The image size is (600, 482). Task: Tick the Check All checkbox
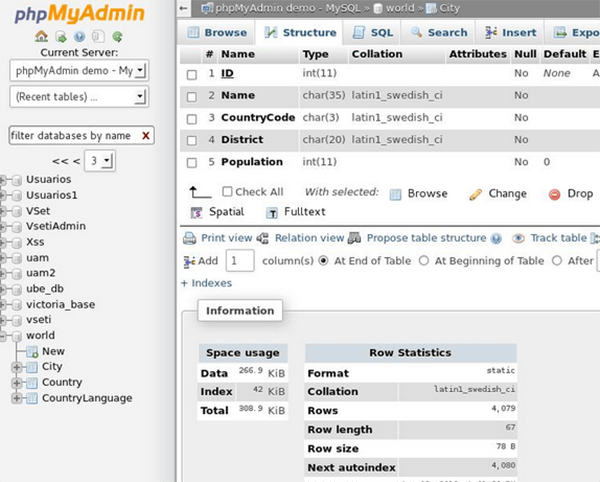[227, 191]
